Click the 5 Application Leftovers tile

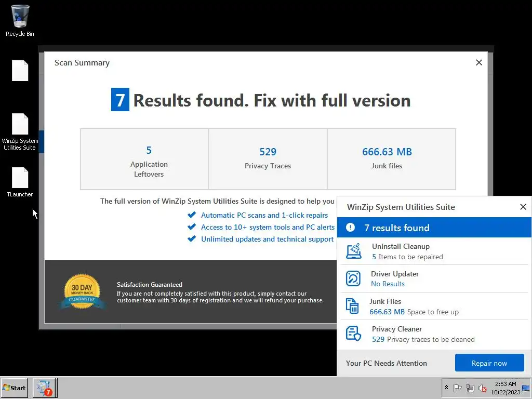[144, 159]
